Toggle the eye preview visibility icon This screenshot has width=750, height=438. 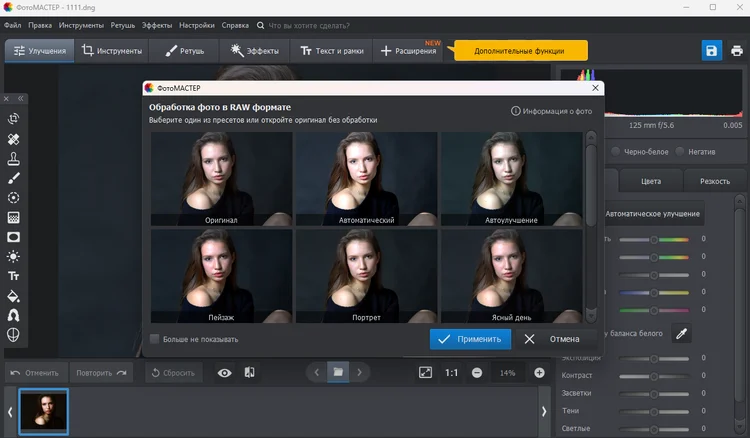tap(224, 373)
